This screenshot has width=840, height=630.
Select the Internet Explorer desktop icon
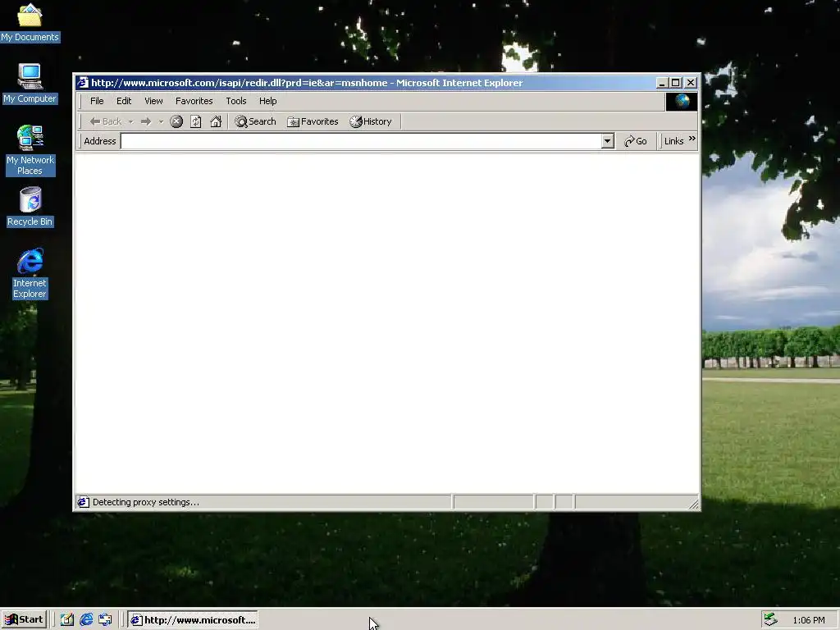coord(30,273)
